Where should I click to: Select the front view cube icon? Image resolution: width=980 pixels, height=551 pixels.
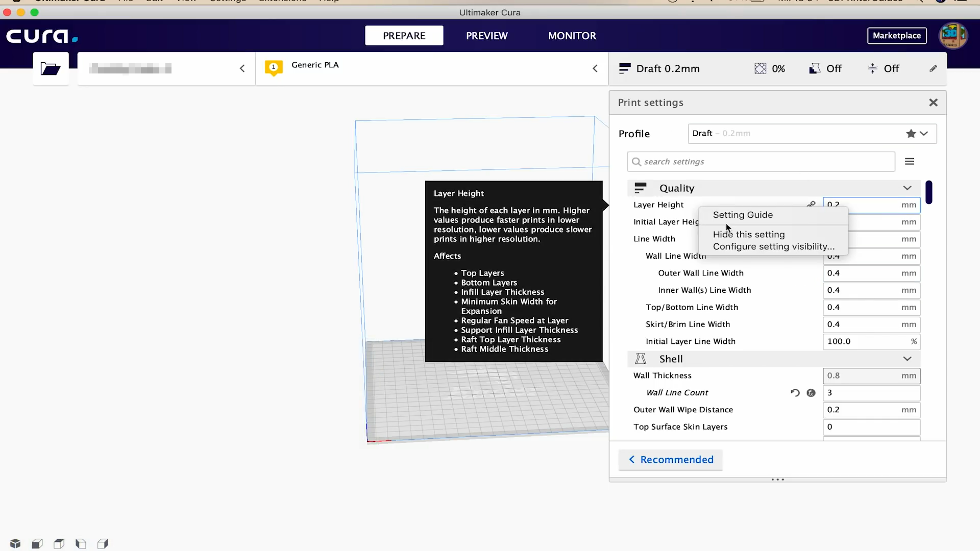coord(37,543)
